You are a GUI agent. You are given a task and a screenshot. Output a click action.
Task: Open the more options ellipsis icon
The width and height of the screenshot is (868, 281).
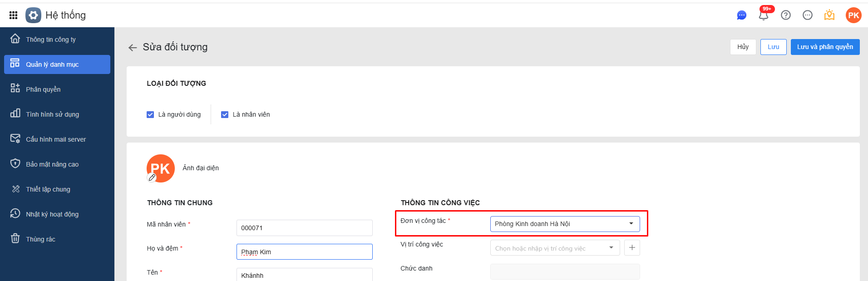[807, 15]
